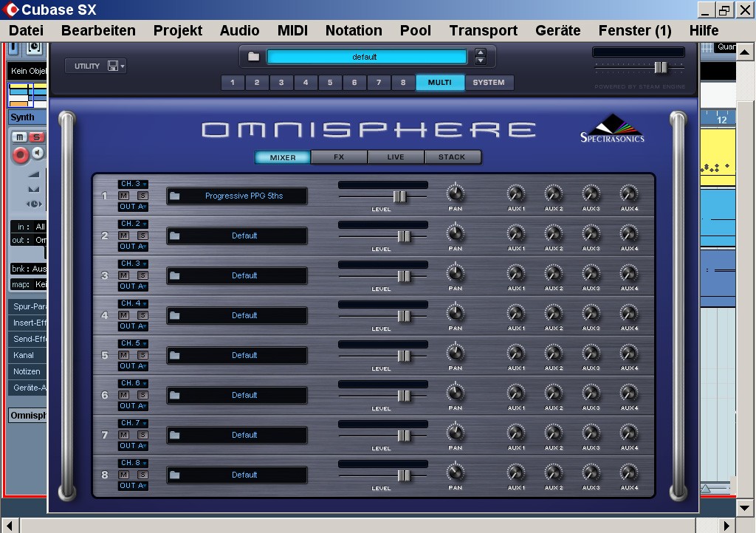Toggle Synth track mute M button

point(19,137)
